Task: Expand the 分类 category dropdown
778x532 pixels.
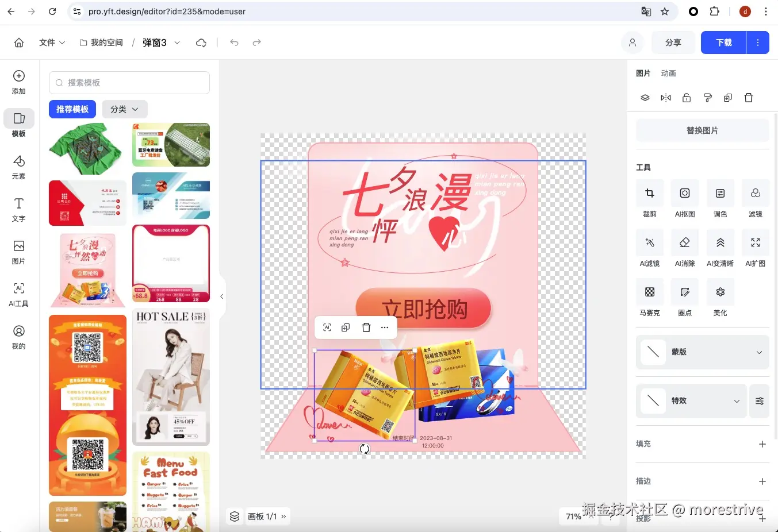Action: coord(124,109)
